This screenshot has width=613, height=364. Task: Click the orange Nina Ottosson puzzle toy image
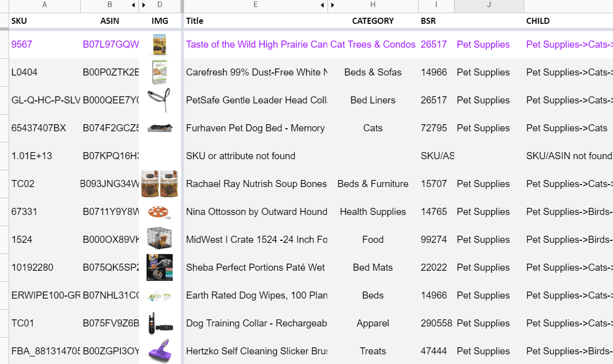pos(160,211)
